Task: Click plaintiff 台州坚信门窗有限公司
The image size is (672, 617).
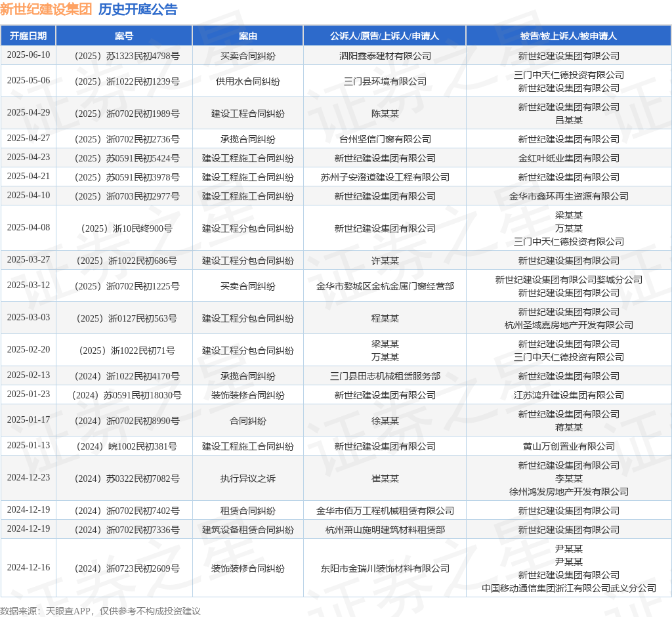Action: [385, 139]
